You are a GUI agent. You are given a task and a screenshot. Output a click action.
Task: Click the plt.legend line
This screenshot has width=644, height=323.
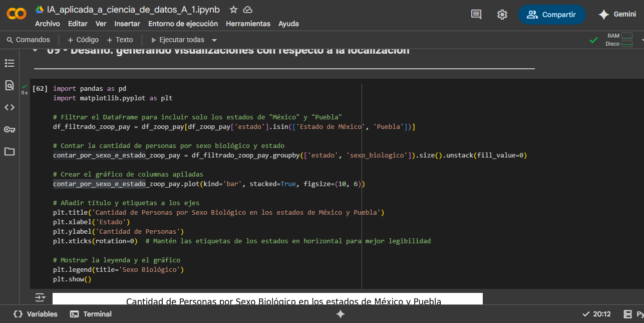[119, 269]
